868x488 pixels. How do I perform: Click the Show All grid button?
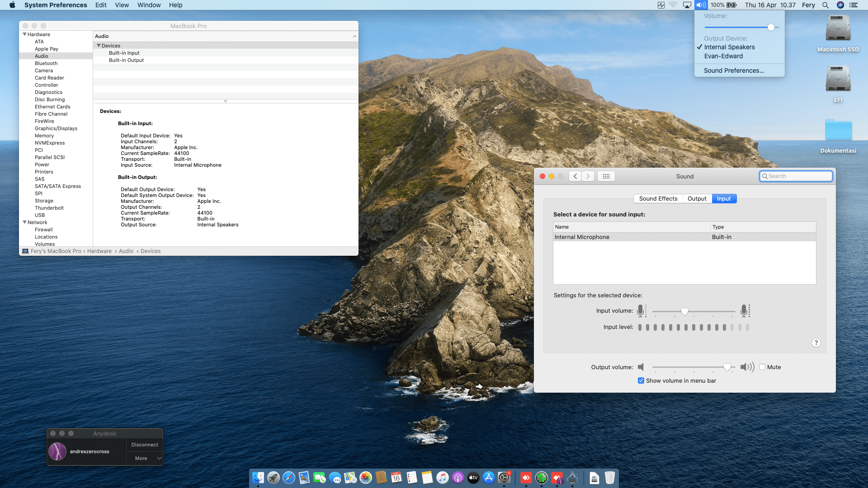pos(606,176)
